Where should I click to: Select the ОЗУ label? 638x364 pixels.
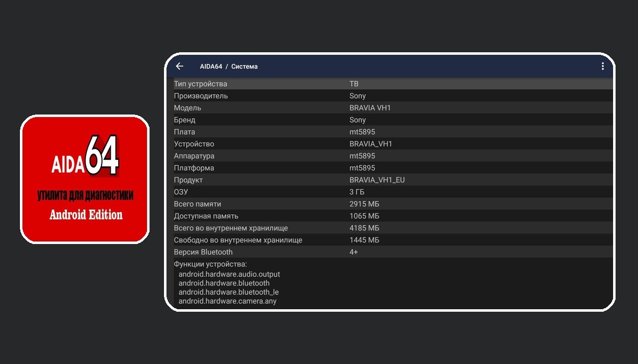(181, 192)
